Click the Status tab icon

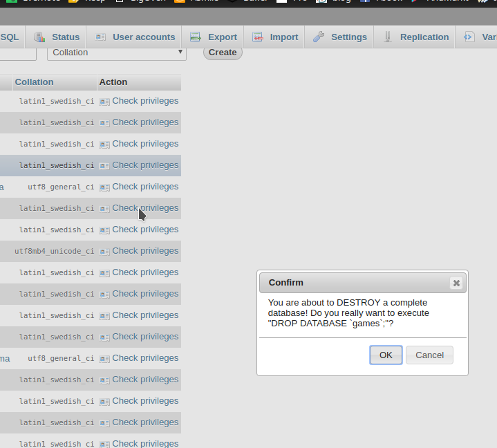[x=39, y=37]
